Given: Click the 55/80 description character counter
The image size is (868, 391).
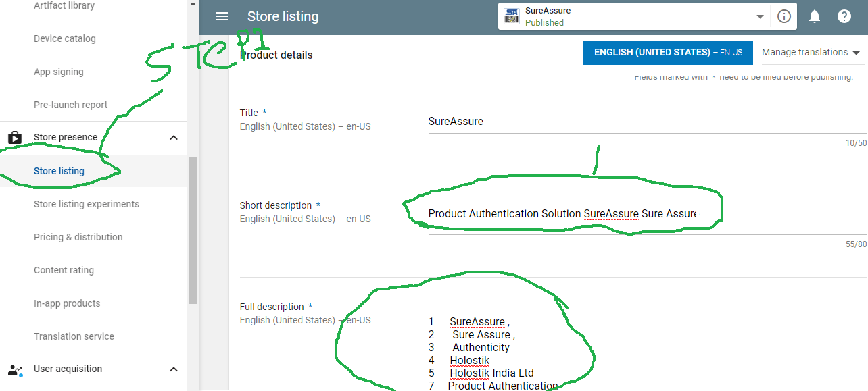Looking at the screenshot, I should click(x=856, y=244).
